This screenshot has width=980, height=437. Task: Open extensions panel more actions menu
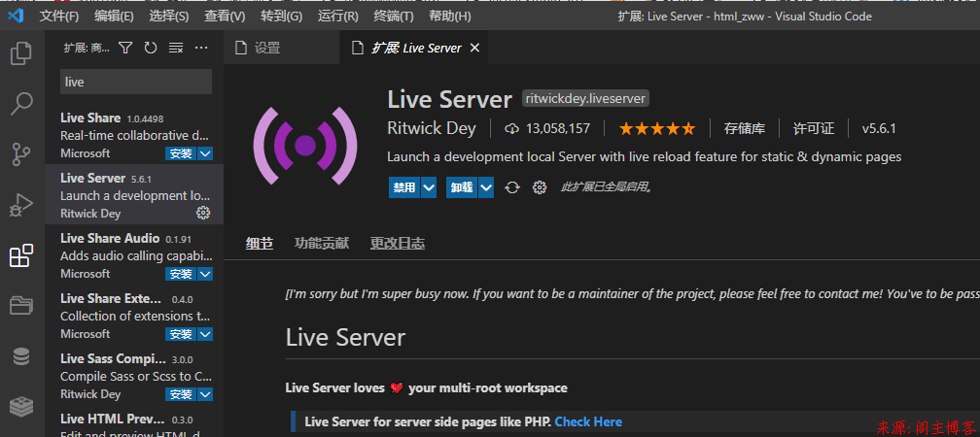point(201,48)
